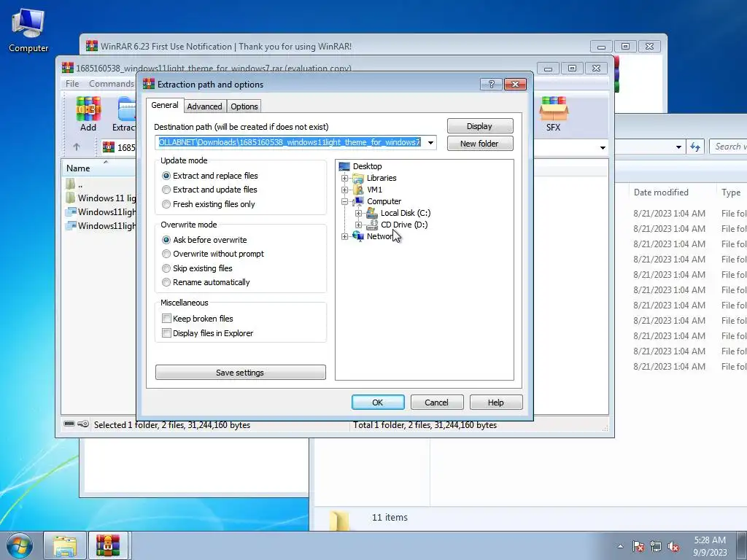Screen dimensions: 747x560
Task: Click the Type column header in Explorer
Action: pyautogui.click(x=731, y=192)
